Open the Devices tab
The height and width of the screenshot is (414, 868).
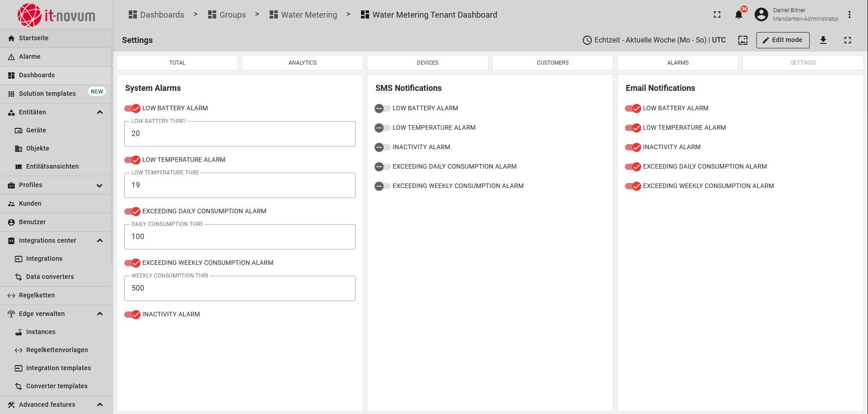tap(427, 63)
